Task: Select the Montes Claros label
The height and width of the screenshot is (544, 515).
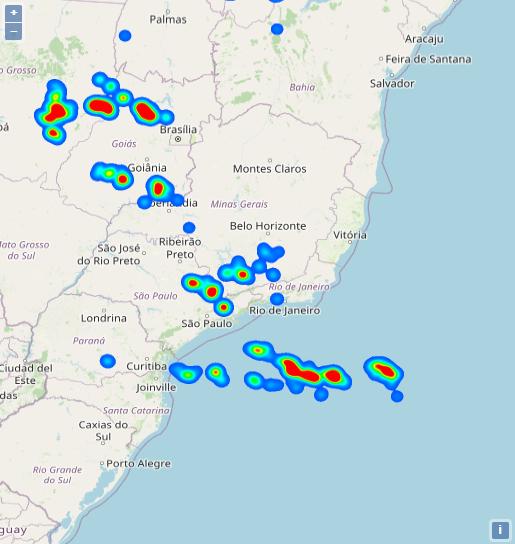Action: coord(270,169)
